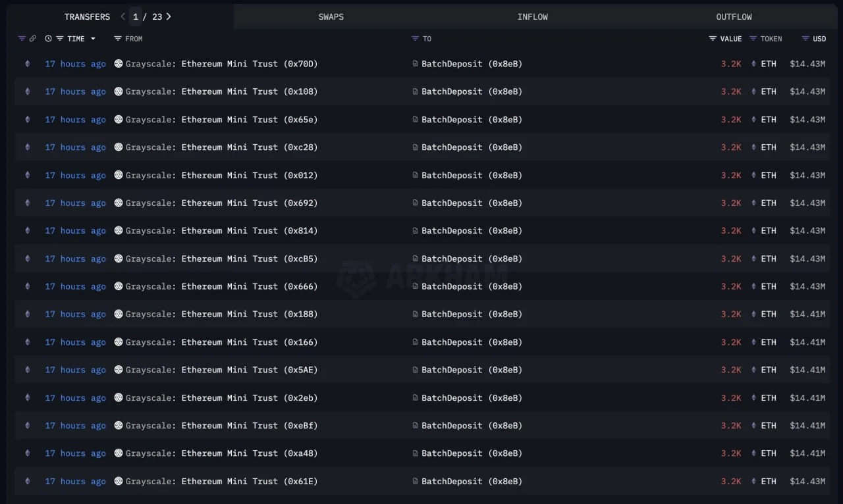Image resolution: width=843 pixels, height=504 pixels.
Task: Open the TO column filter icon
Action: coord(415,39)
